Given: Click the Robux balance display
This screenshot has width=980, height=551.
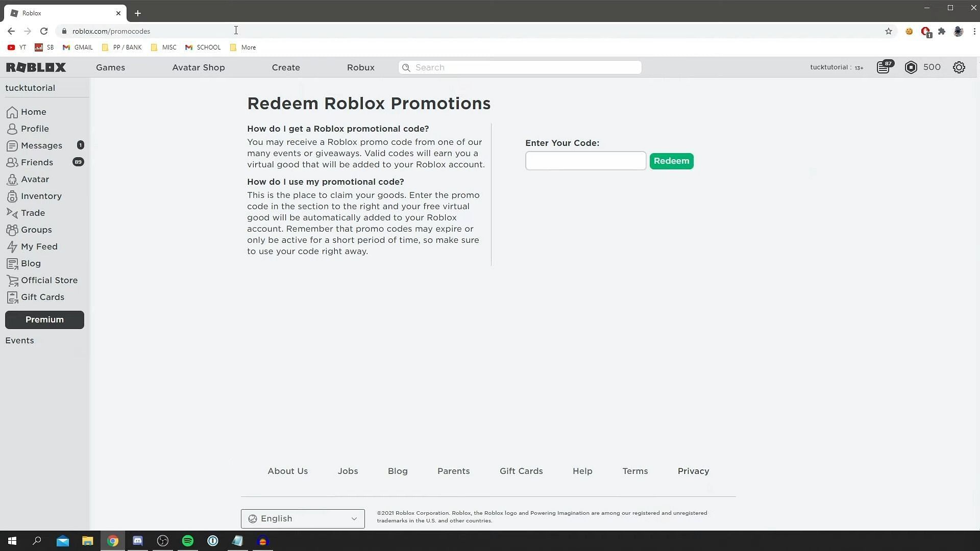Looking at the screenshot, I should point(922,67).
